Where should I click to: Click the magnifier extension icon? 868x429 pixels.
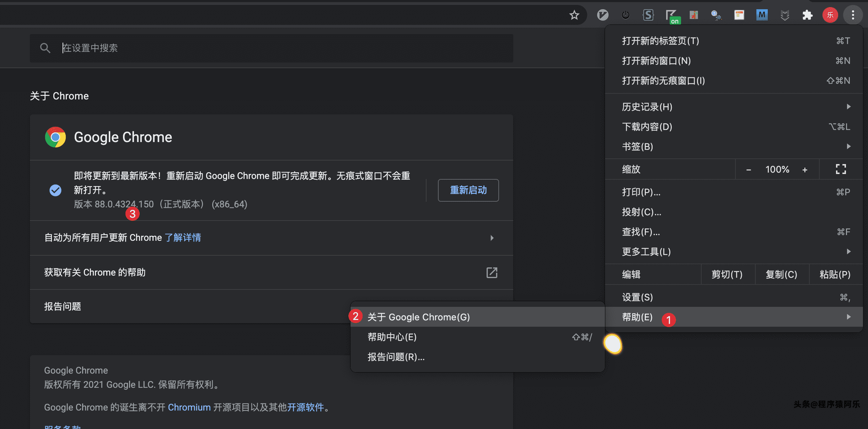[x=716, y=15]
